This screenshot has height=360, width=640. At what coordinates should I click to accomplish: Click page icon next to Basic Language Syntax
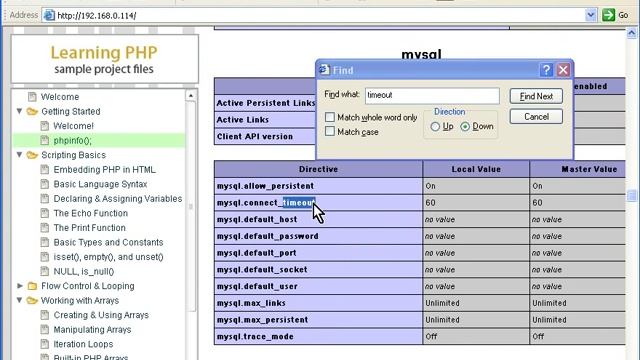click(x=44, y=184)
